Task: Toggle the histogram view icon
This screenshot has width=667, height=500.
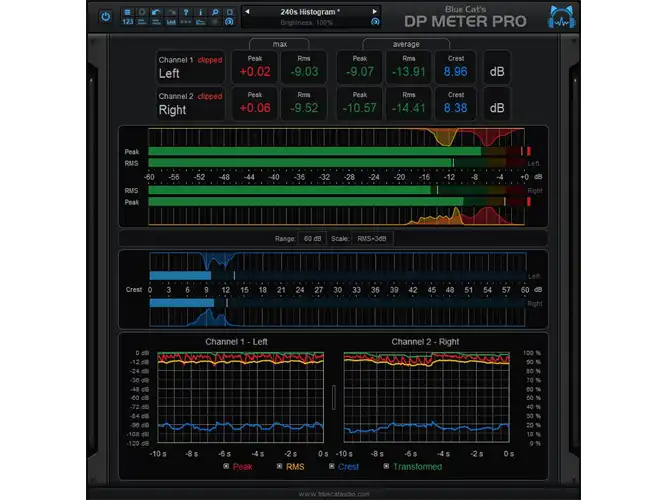Action: pyautogui.click(x=171, y=22)
